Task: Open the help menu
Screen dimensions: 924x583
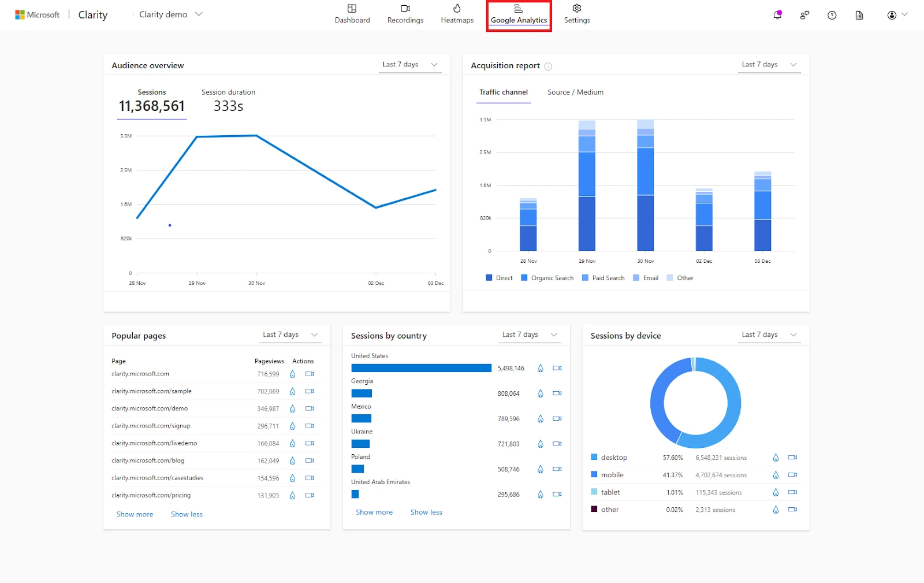Action: pyautogui.click(x=832, y=14)
